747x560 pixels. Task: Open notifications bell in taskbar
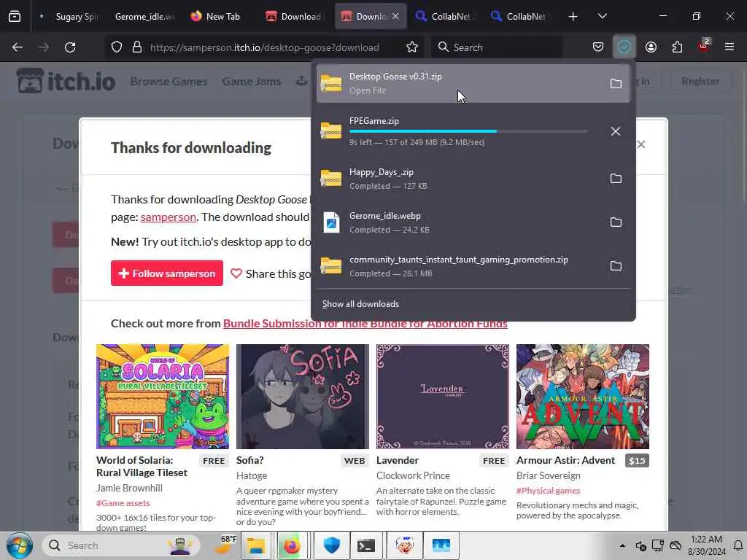tap(738, 545)
